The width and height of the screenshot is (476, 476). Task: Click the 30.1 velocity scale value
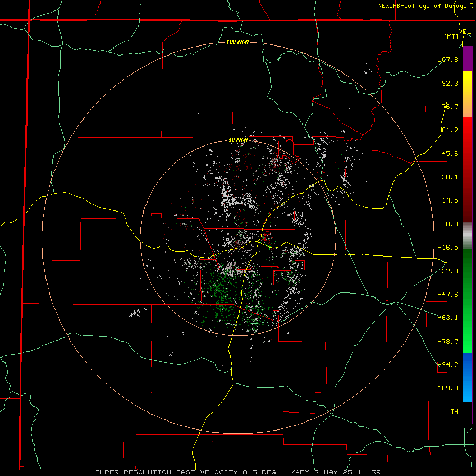pyautogui.click(x=450, y=177)
